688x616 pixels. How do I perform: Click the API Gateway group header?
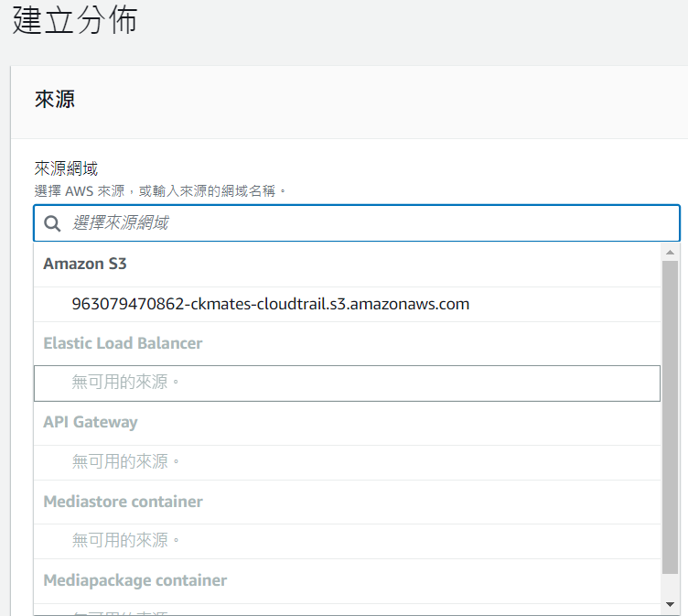(347, 422)
